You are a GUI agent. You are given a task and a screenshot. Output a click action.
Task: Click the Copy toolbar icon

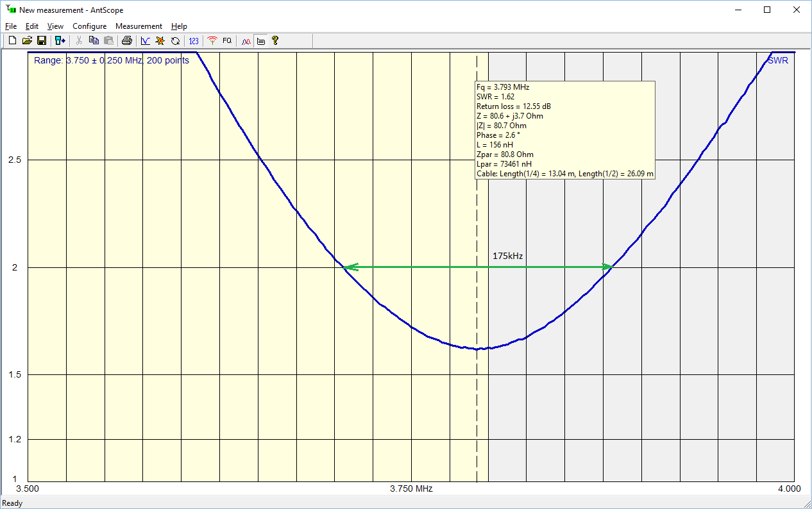coord(94,41)
